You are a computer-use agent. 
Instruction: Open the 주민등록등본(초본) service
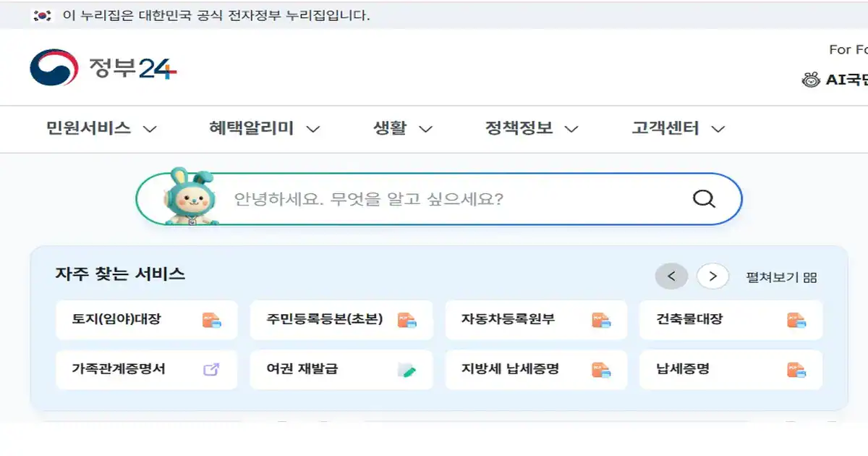[x=341, y=320]
